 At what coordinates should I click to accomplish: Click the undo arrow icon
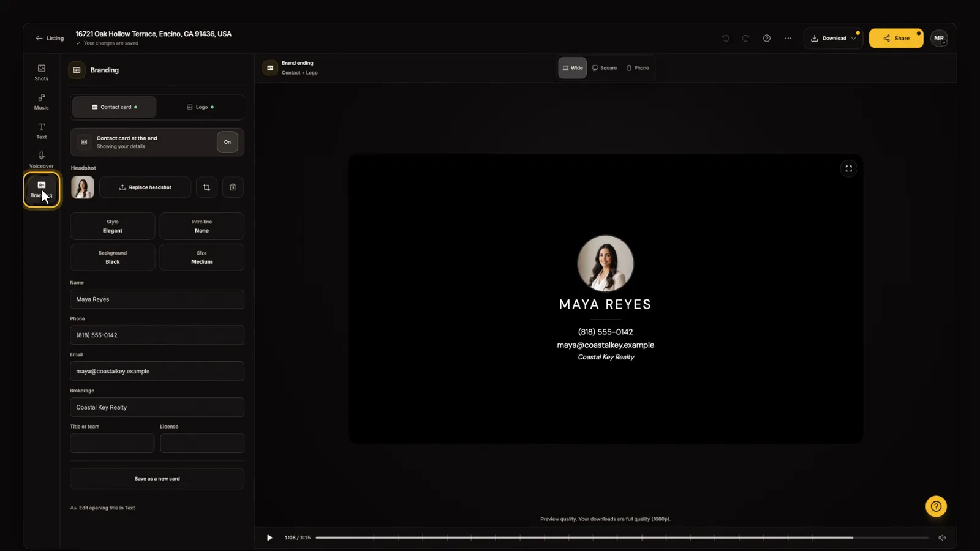point(726,38)
